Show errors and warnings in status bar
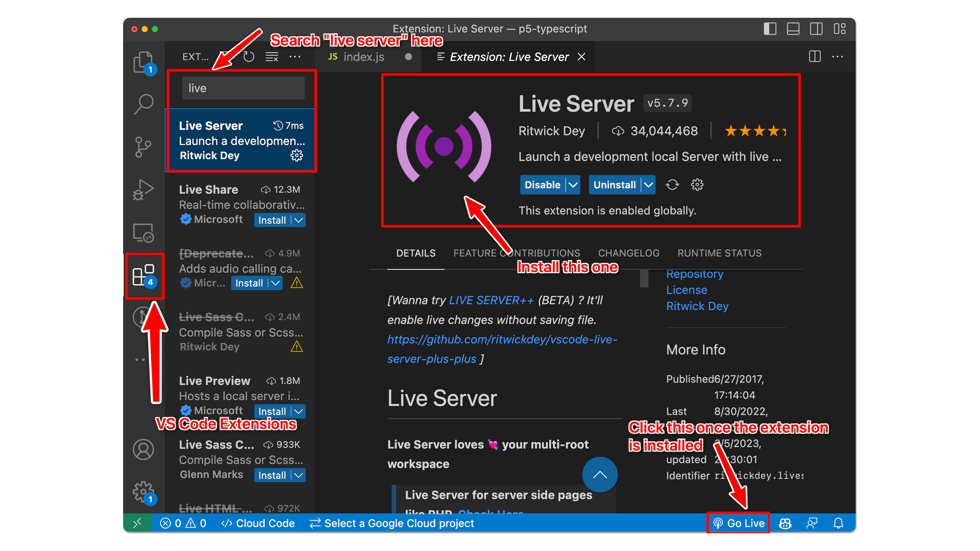The width and height of the screenshot is (980, 551). [183, 523]
